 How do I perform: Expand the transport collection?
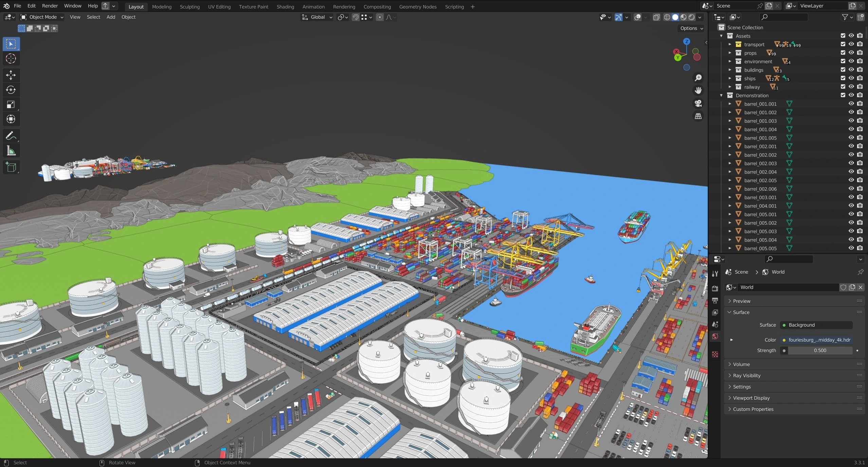[730, 45]
